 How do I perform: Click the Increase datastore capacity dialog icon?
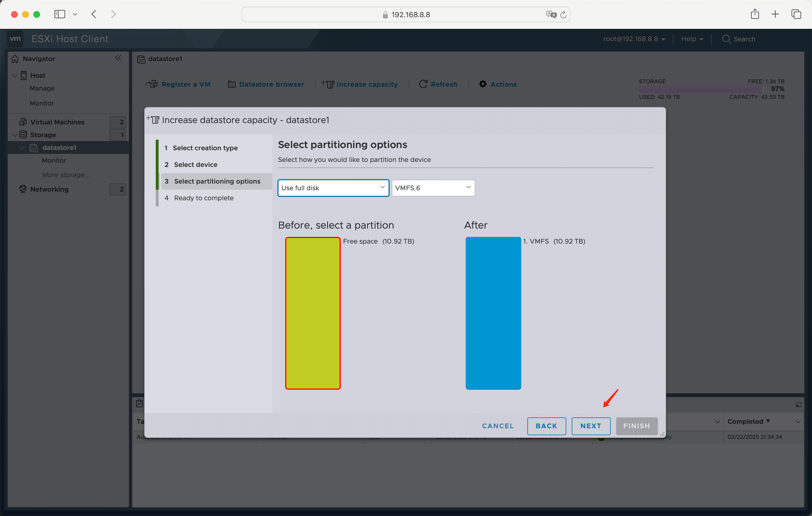(153, 119)
